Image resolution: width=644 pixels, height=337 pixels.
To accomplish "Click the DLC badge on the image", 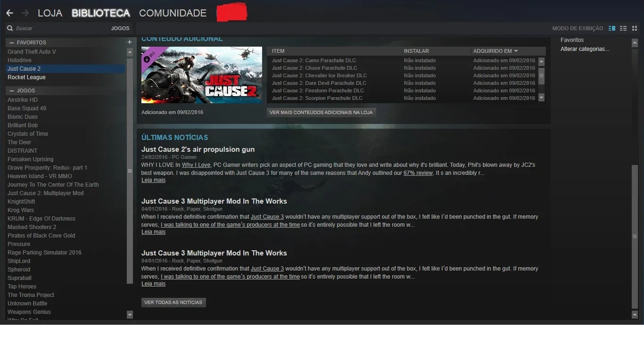I will click(149, 56).
